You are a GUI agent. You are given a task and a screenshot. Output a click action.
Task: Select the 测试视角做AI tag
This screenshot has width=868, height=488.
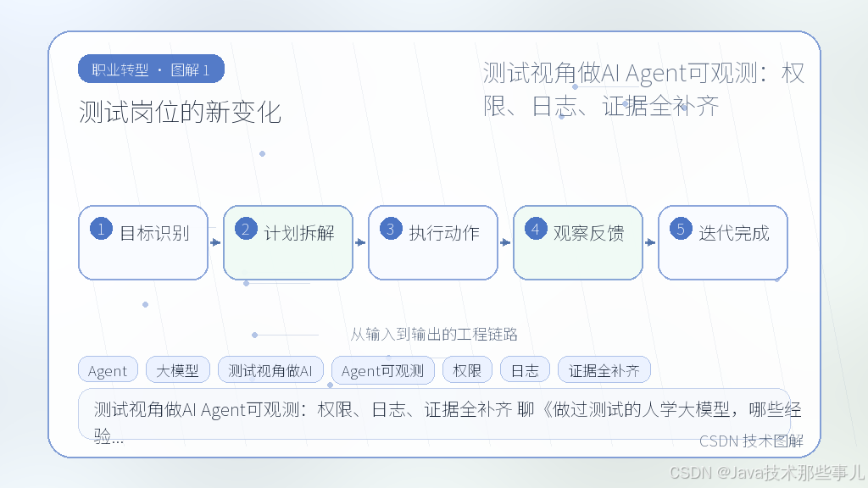click(270, 370)
